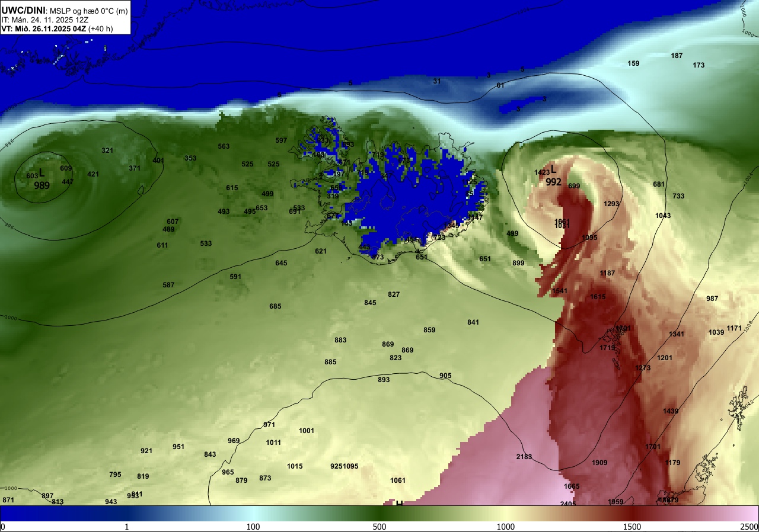Click the 987 height value
Image resolution: width=759 pixels, height=532 pixels.
712,299
